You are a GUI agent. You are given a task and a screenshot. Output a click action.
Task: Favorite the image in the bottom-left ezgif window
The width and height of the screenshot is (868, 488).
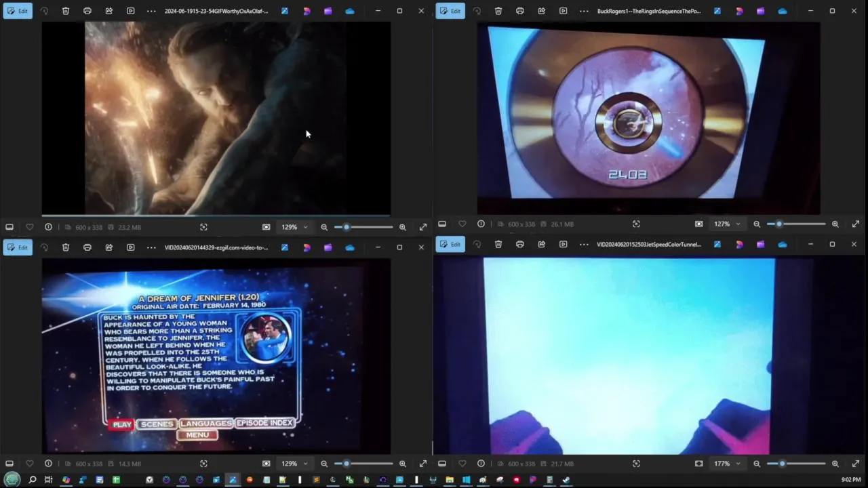click(x=29, y=464)
